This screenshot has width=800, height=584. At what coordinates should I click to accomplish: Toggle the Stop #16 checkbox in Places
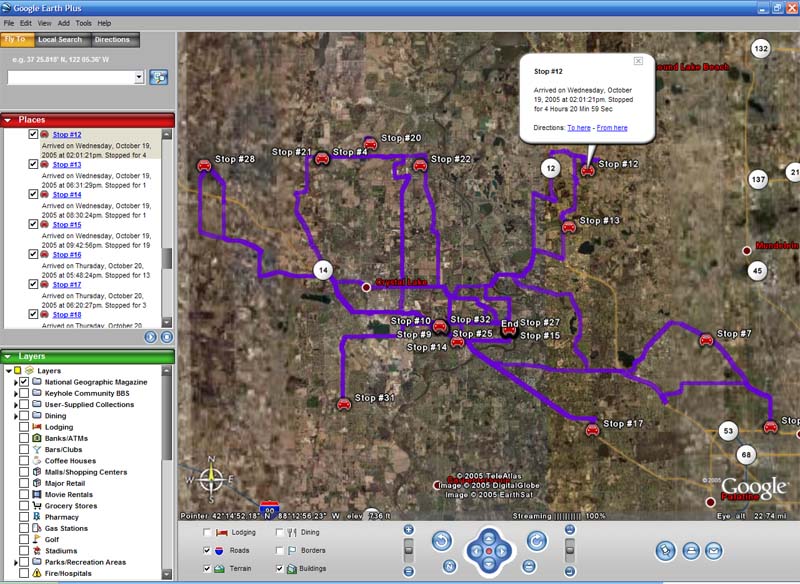click(33, 254)
